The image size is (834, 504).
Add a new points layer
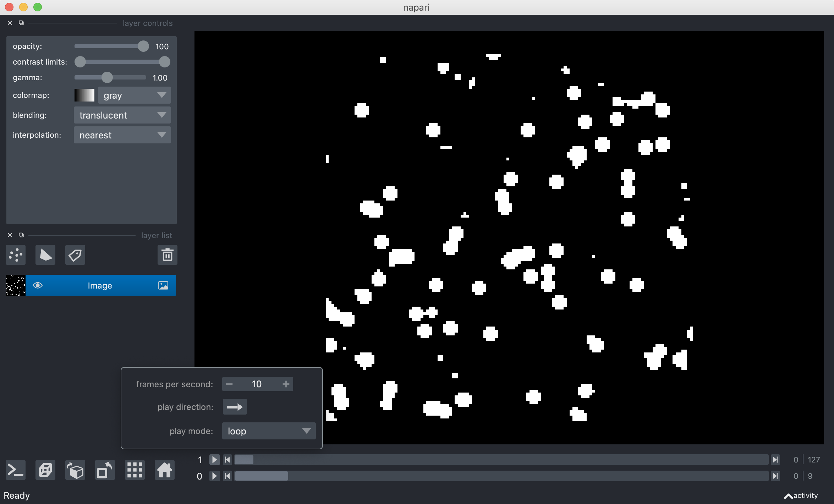pyautogui.click(x=16, y=255)
